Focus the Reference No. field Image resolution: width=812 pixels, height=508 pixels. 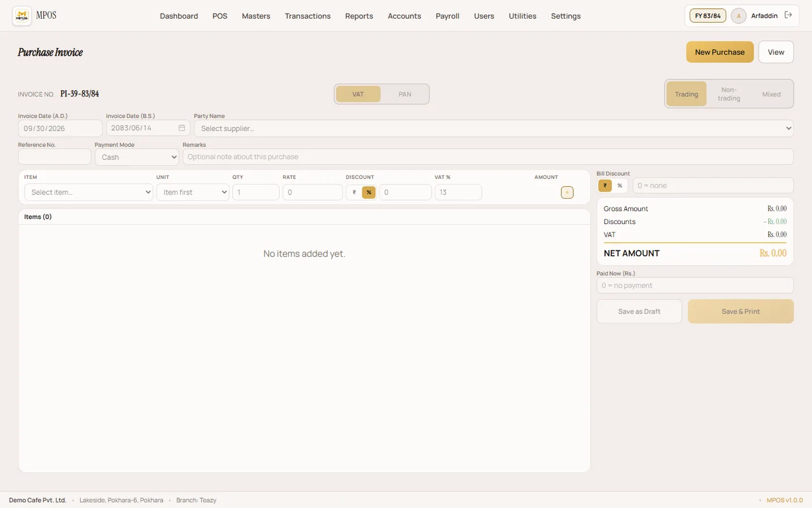[55, 157]
